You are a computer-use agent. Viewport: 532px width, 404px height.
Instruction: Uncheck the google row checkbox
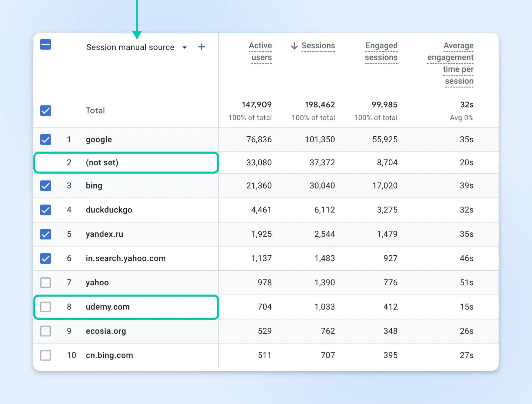(46, 140)
